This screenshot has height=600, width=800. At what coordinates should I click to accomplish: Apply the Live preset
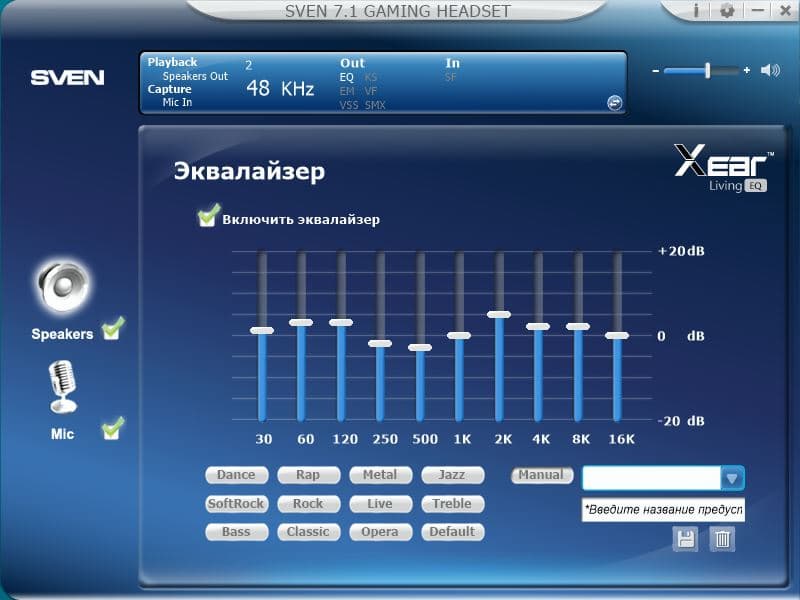(x=381, y=504)
